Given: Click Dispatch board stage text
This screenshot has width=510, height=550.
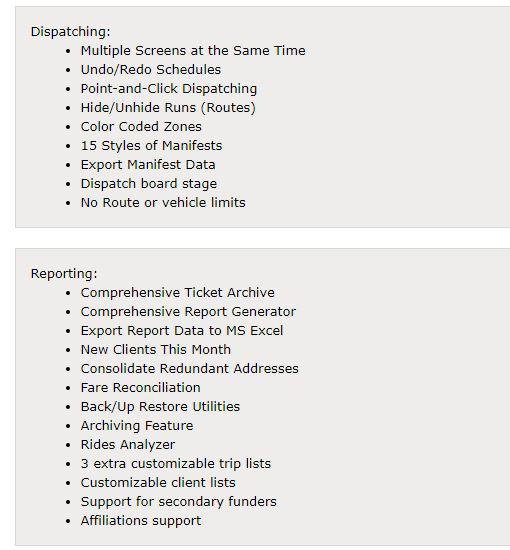Looking at the screenshot, I should click(149, 183).
